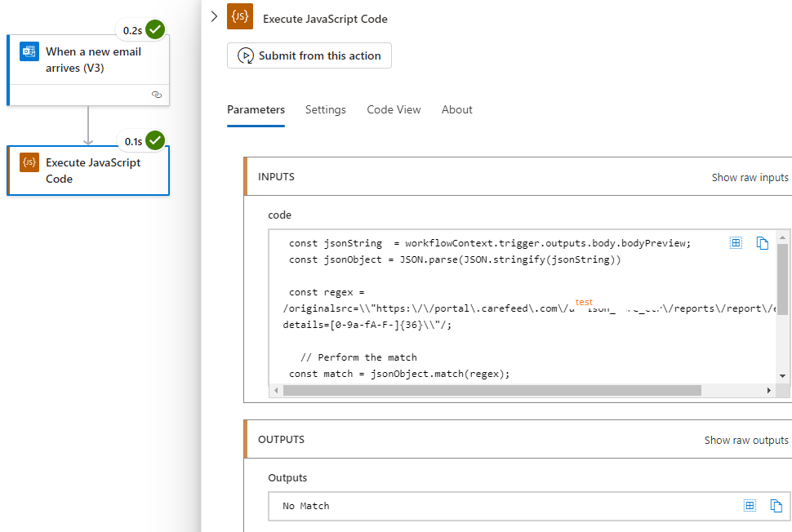Click the 'const regex =' code line

[327, 292]
